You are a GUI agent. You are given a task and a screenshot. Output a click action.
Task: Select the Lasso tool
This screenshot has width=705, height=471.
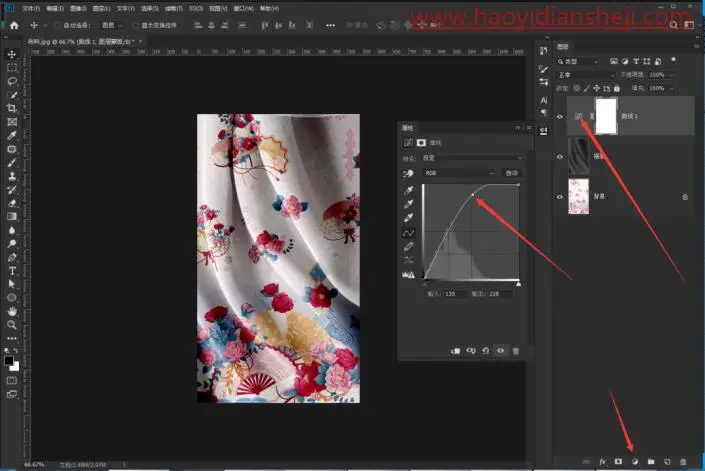click(x=12, y=81)
